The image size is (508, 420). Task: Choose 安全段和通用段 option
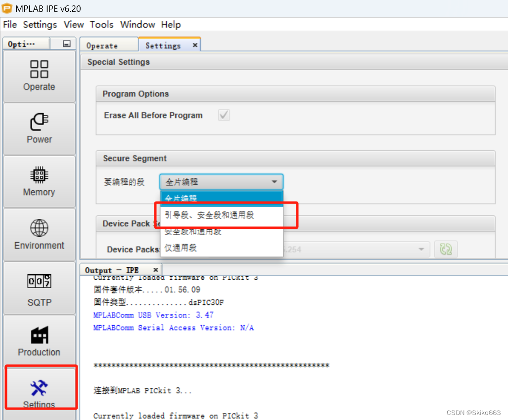pyautogui.click(x=222, y=232)
